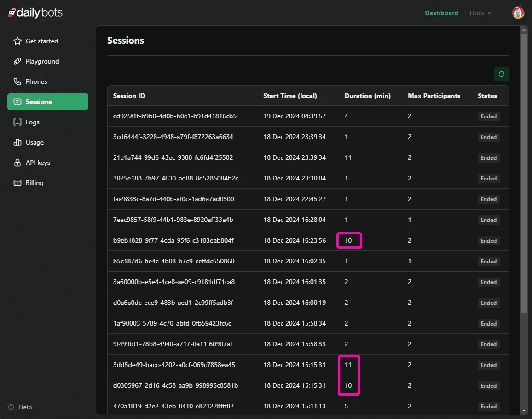Click the phone icon beside Phones
The height and width of the screenshot is (419, 532).
[17, 81]
